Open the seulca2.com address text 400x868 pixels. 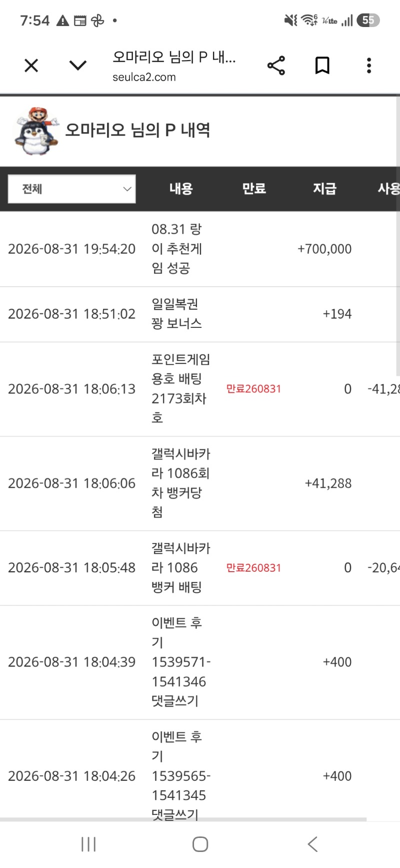pyautogui.click(x=144, y=77)
